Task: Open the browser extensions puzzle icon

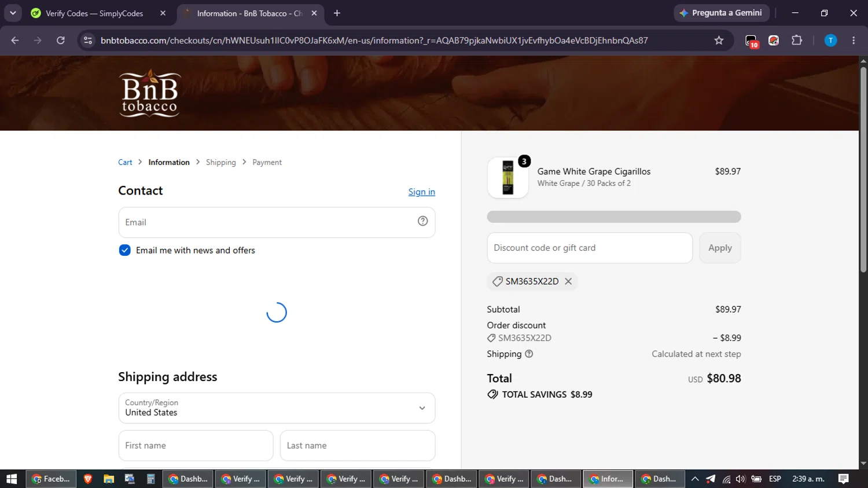Action: point(797,41)
